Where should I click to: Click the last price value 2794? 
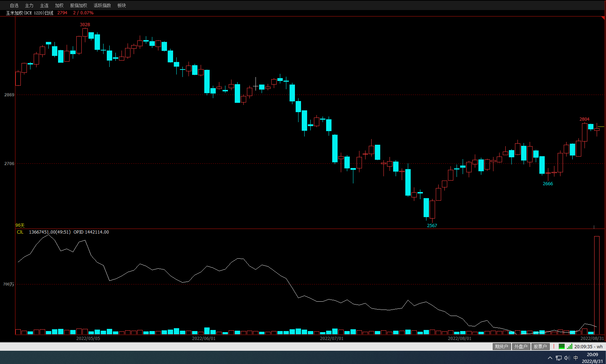[62, 13]
